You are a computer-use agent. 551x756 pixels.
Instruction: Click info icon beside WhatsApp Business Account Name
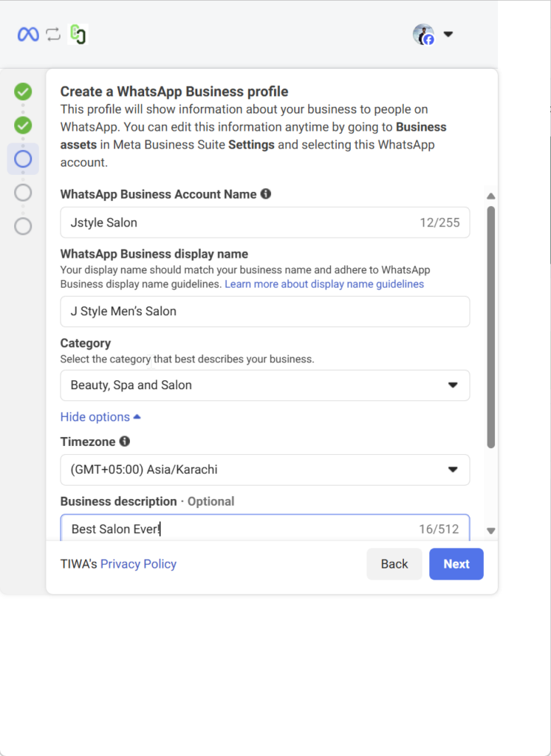266,194
